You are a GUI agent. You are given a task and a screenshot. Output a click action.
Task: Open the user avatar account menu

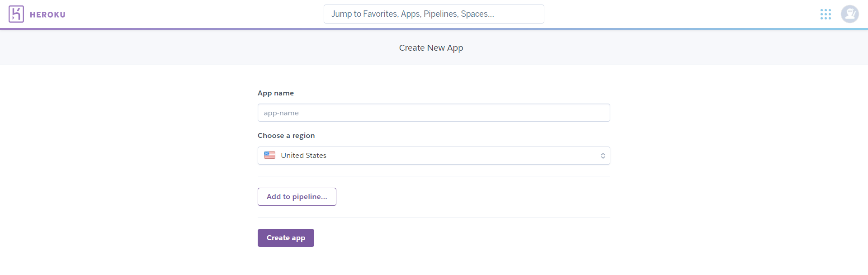(849, 14)
